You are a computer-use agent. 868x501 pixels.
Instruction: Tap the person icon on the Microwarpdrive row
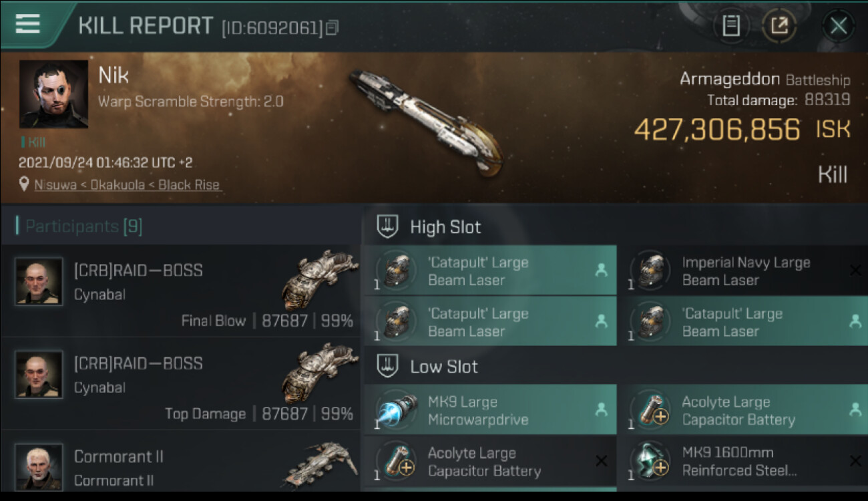tap(601, 410)
